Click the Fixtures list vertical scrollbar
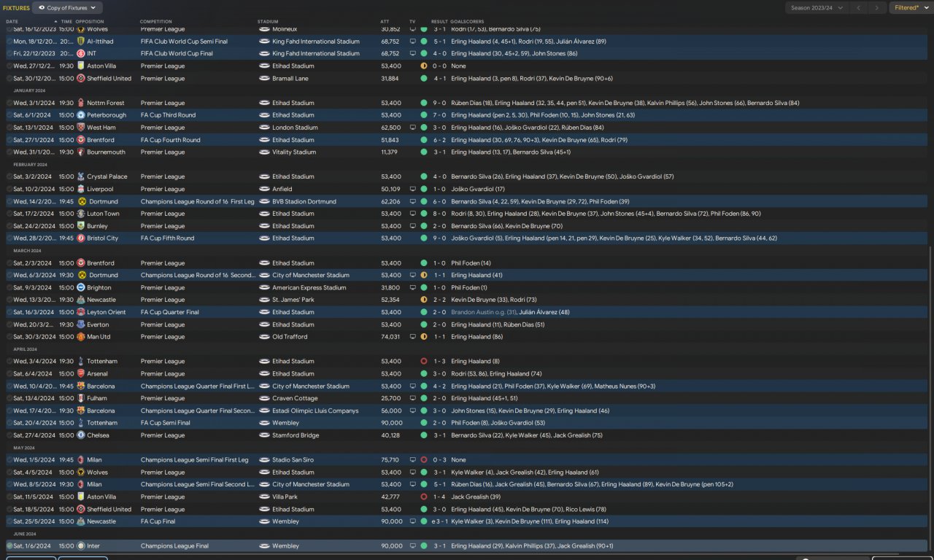This screenshot has width=934, height=560. pos(930,397)
